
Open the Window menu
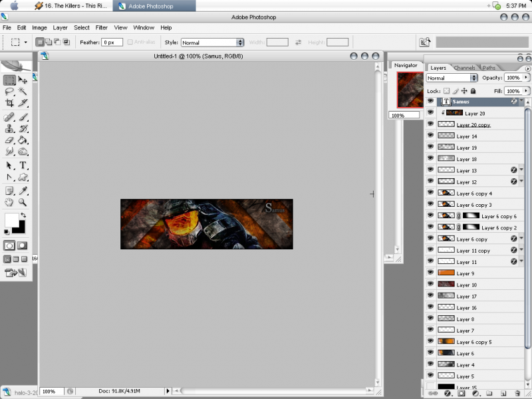click(144, 28)
